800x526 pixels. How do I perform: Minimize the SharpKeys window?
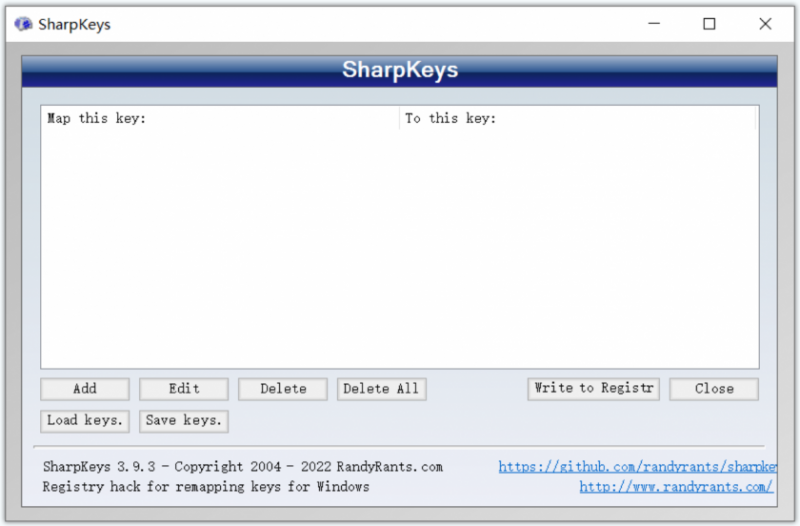(x=654, y=24)
